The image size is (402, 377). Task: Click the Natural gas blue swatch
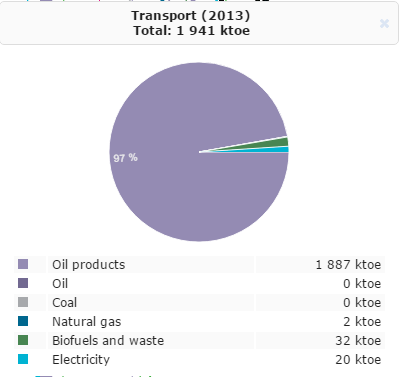(23, 321)
